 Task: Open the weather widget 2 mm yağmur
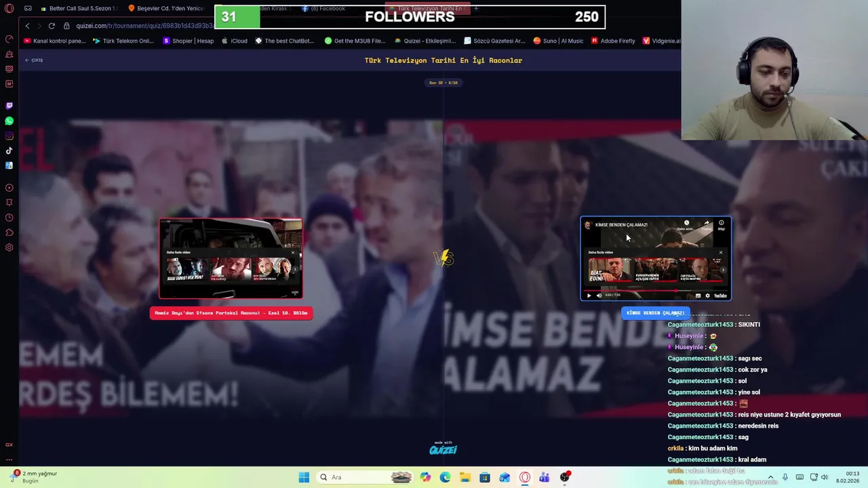click(x=33, y=477)
